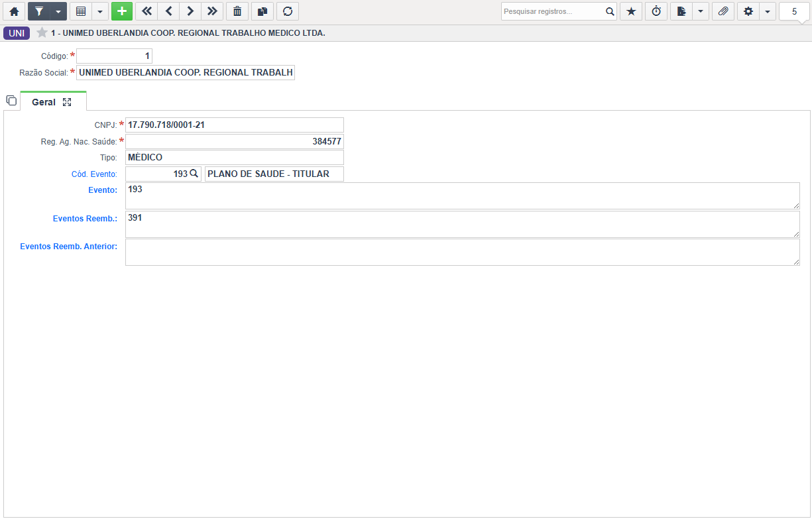Screen dimensions: 812x519
Task: Open attachments with the paperclip icon
Action: [723, 11]
